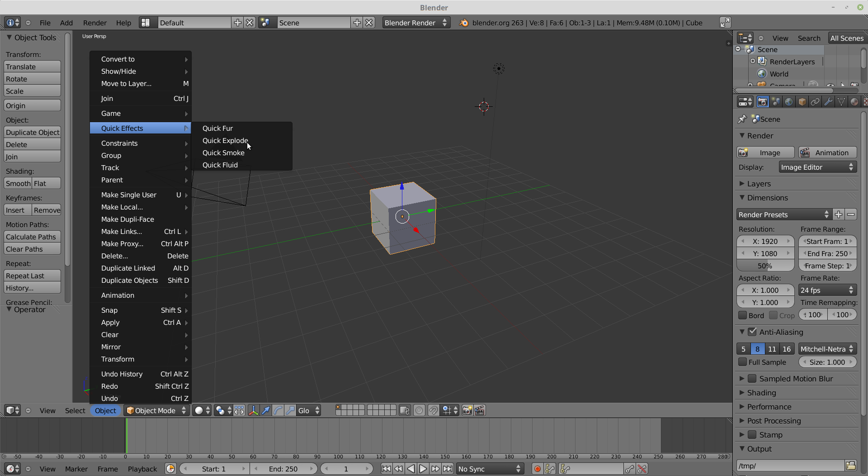Click the Duplicate Object button
868x476 pixels.
[32, 132]
